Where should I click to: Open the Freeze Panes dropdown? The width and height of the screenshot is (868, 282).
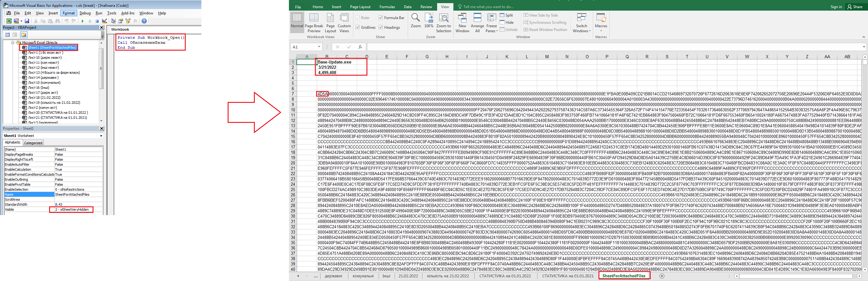point(492,23)
